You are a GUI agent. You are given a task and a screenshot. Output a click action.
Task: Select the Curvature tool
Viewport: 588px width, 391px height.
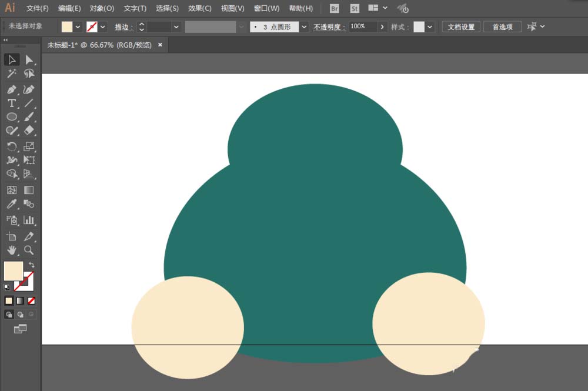pos(29,89)
